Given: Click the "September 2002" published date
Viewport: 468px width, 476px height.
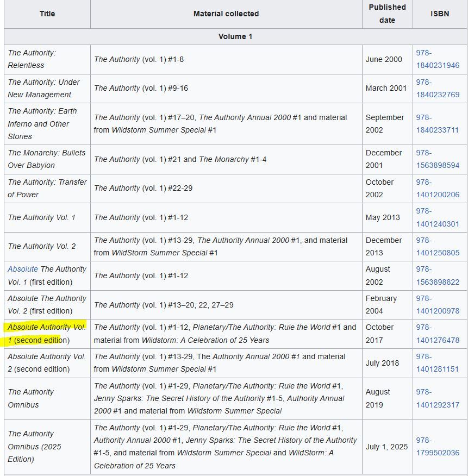Looking at the screenshot, I should coord(385,123).
